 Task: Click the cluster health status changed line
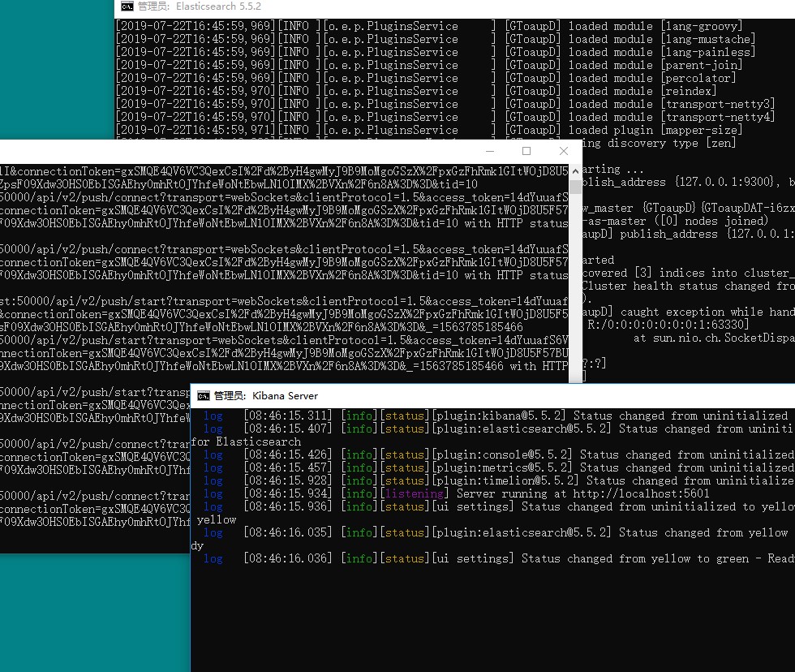pos(689,286)
